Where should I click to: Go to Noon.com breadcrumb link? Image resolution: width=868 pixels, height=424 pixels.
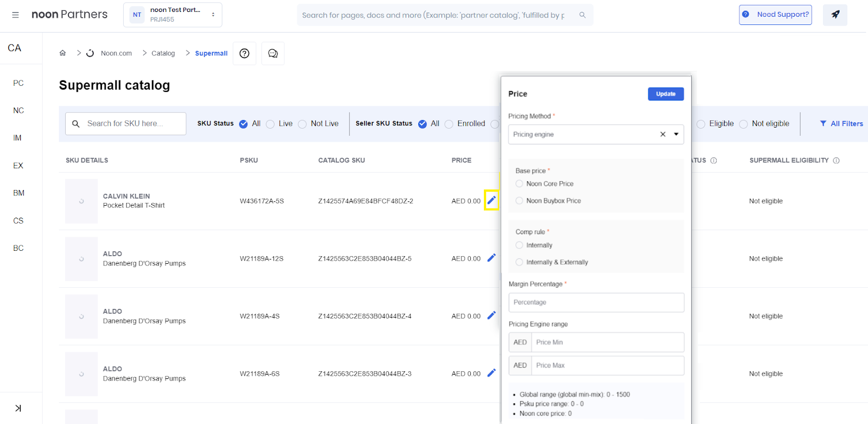[x=116, y=53]
